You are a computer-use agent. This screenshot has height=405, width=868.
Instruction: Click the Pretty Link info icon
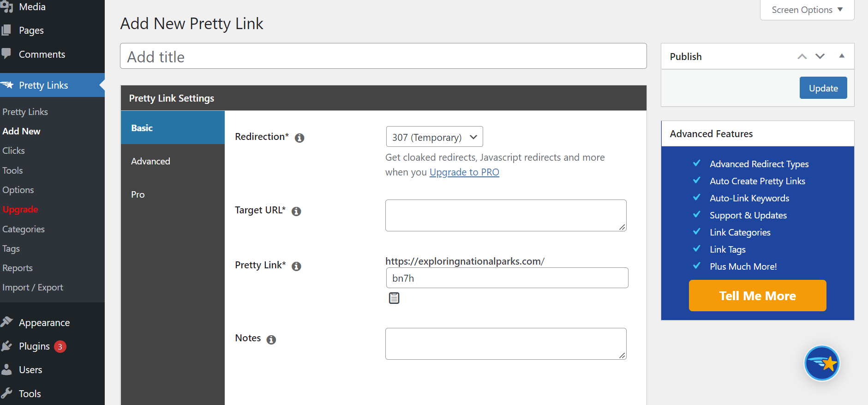coord(296,266)
